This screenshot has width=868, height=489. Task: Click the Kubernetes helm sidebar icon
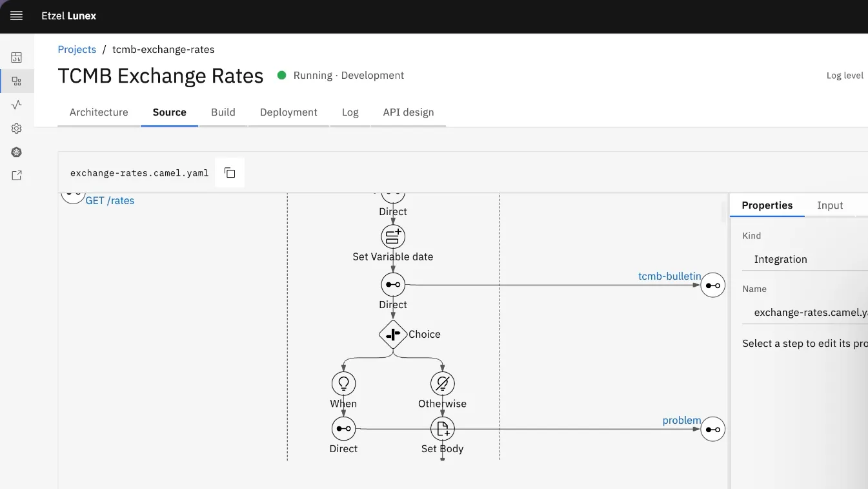[x=17, y=152]
